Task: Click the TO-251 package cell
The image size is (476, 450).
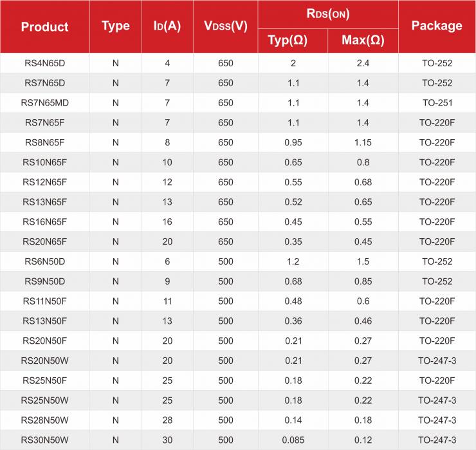Action: coord(437,103)
